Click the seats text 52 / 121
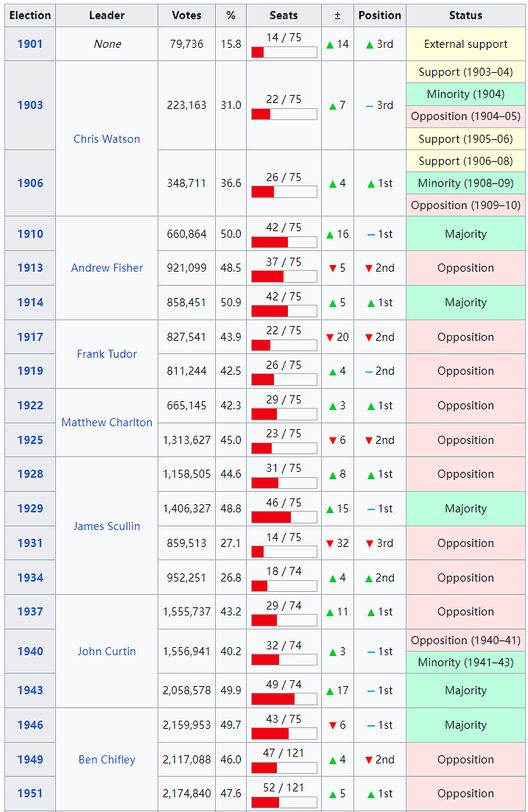Image resolution: width=528 pixels, height=812 pixels. click(284, 788)
